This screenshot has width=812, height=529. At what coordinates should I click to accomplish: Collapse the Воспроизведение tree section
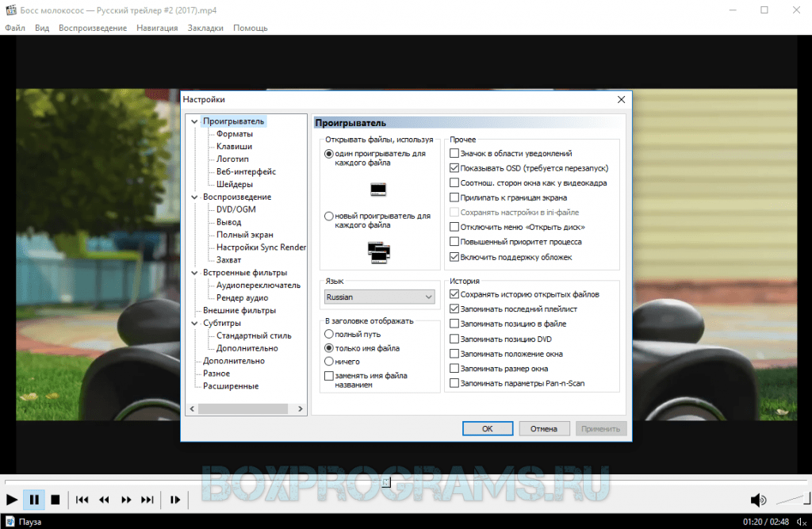(x=193, y=197)
